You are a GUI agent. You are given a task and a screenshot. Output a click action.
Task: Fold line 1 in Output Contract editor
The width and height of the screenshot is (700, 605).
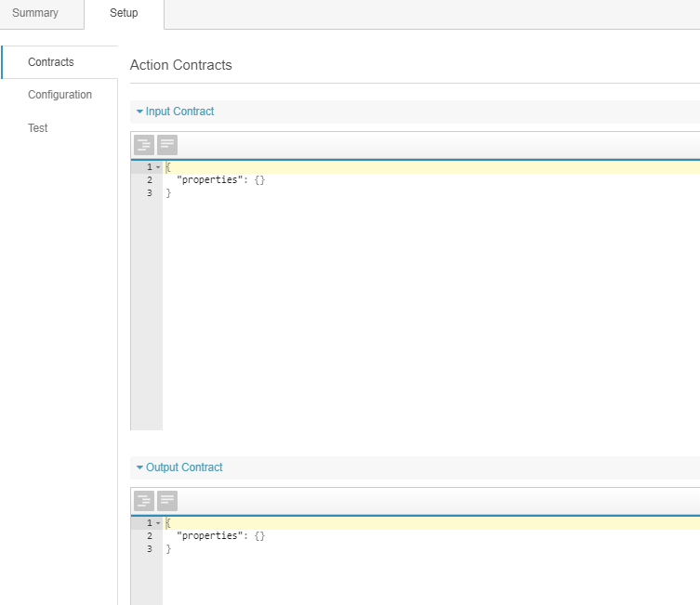coord(158,523)
